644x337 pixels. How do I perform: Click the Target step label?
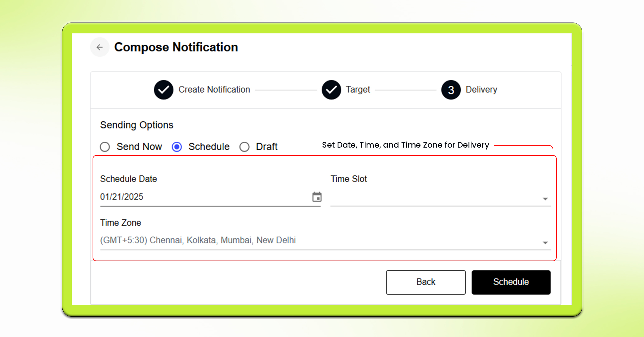(x=357, y=90)
